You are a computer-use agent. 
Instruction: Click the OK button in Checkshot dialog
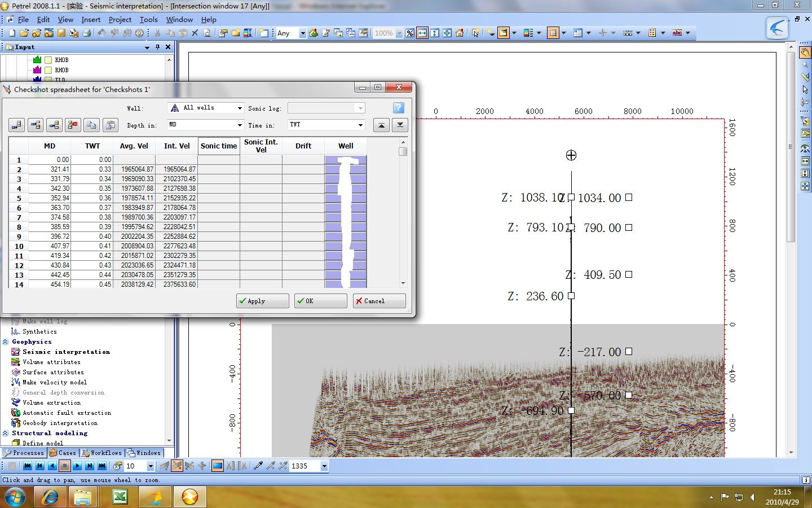tap(320, 301)
